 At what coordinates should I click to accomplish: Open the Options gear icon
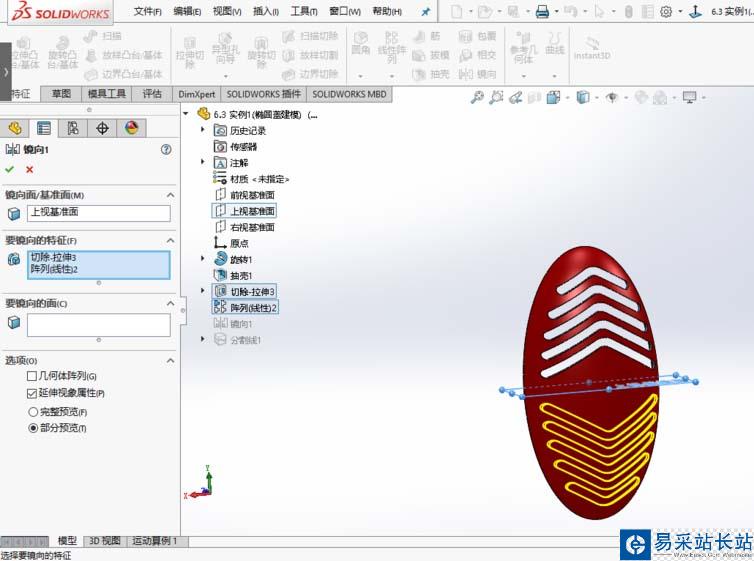click(666, 11)
